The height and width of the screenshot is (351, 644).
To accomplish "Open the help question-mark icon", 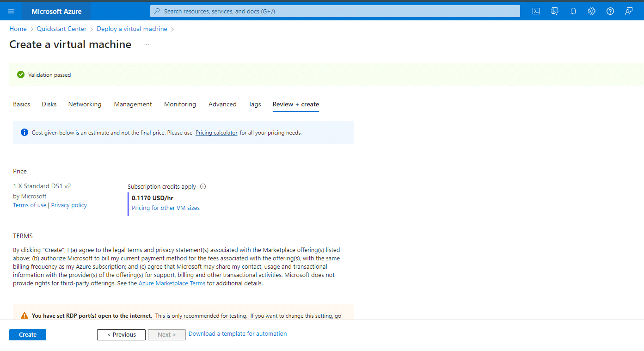I will [610, 11].
